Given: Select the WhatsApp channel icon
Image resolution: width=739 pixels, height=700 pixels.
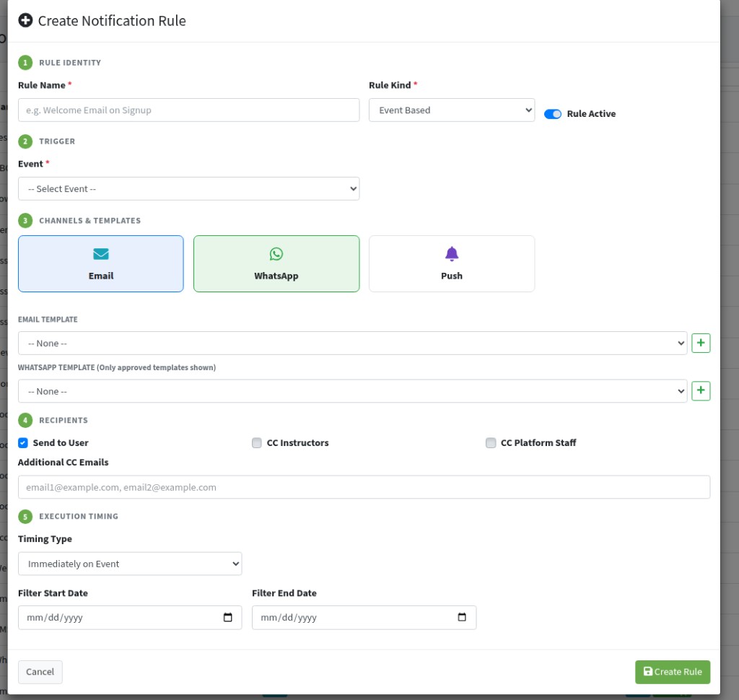Looking at the screenshot, I should click(276, 254).
